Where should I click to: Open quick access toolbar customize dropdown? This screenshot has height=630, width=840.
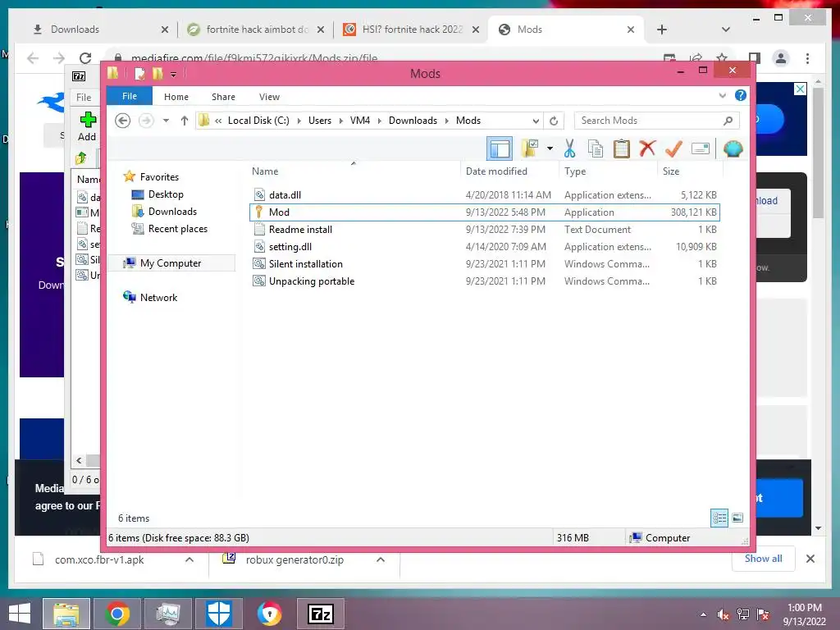[x=174, y=74]
